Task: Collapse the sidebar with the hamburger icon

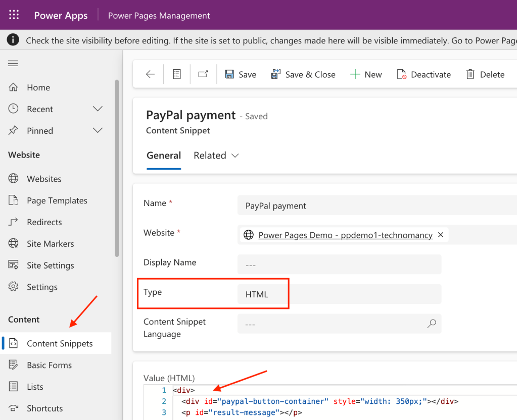Action: [x=13, y=63]
